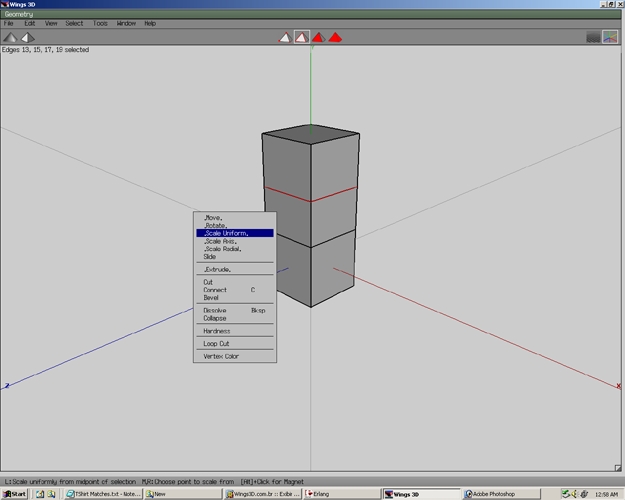Choose Collapse from context menu
The height and width of the screenshot is (500, 625).
(x=235, y=318)
